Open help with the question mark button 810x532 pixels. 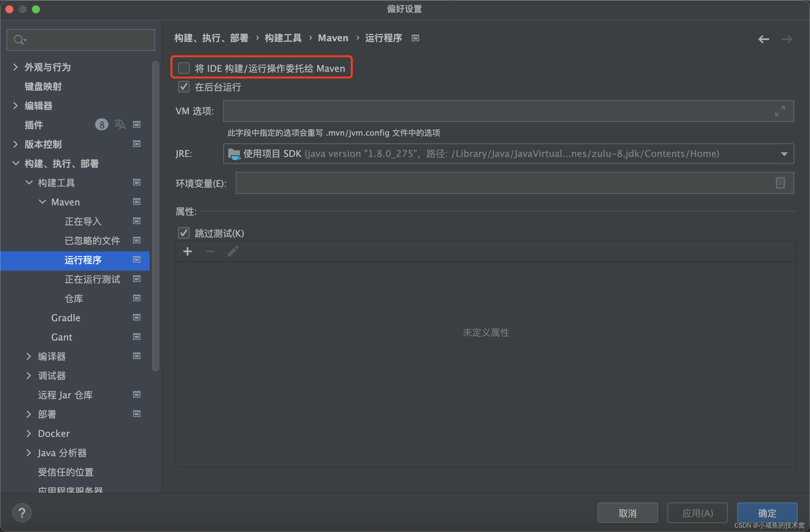[22, 513]
